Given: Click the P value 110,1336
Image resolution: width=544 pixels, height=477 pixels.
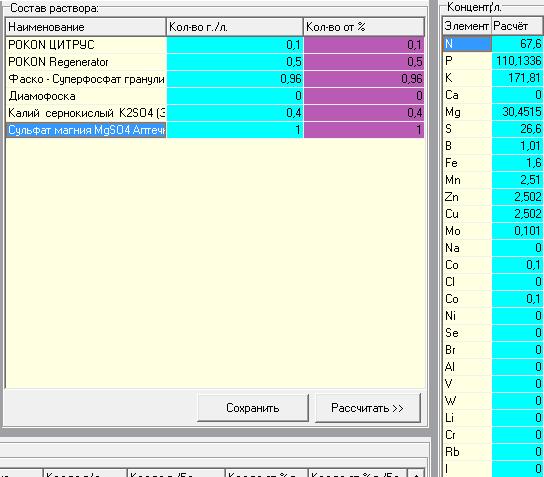Looking at the screenshot, I should [x=518, y=61].
